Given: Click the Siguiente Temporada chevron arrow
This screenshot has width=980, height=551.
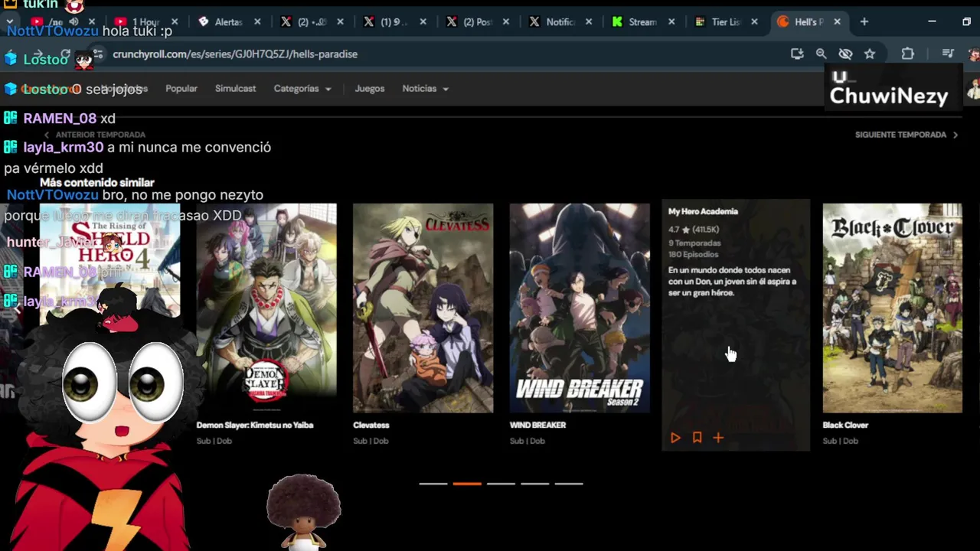Looking at the screenshot, I should coord(955,135).
